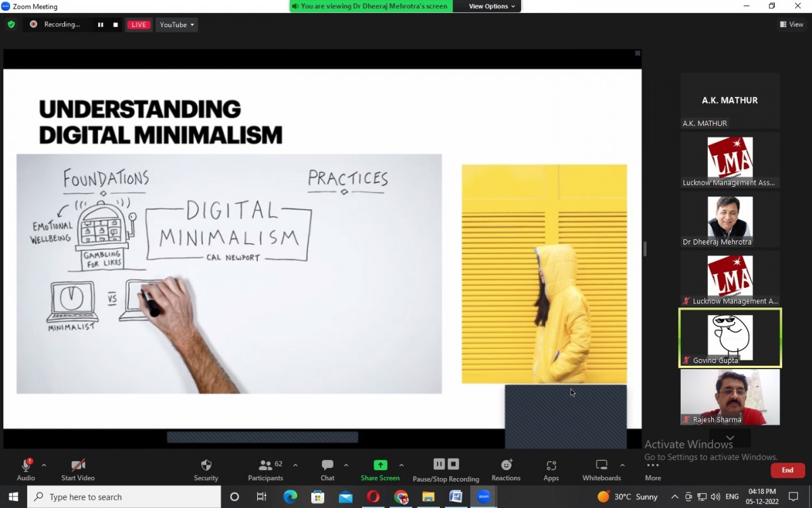Click the Audio microphone icon

tap(26, 465)
